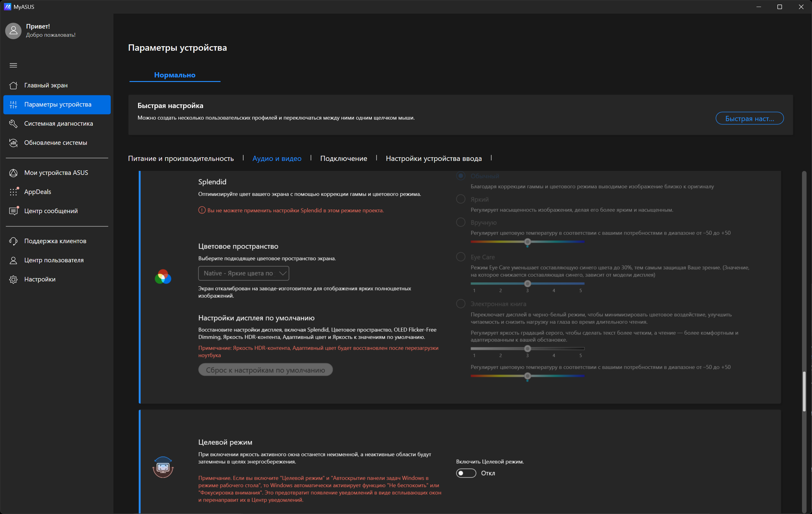
Task: Click the home icon beside Главный экран
Action: point(13,85)
